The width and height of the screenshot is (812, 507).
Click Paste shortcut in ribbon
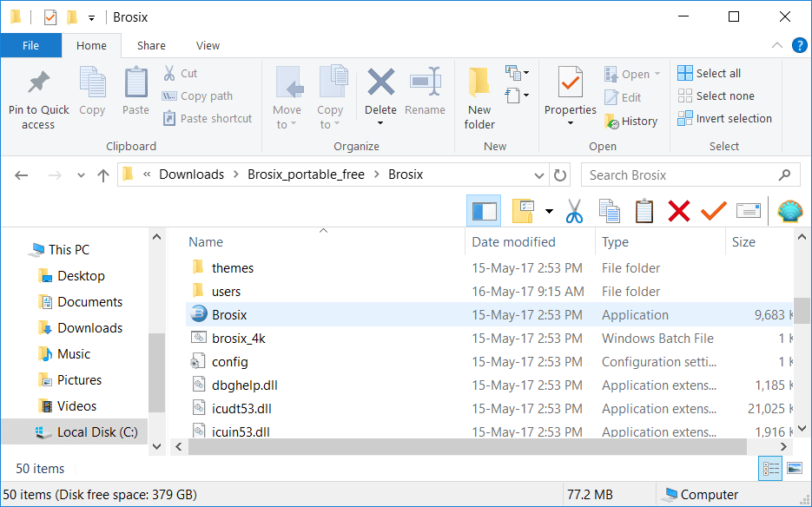pyautogui.click(x=208, y=119)
